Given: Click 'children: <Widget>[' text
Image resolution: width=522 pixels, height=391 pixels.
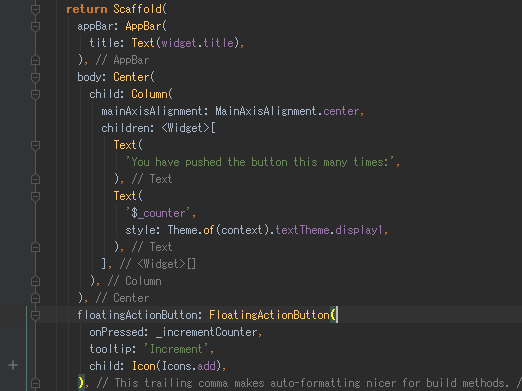Looking at the screenshot, I should (x=158, y=128).
